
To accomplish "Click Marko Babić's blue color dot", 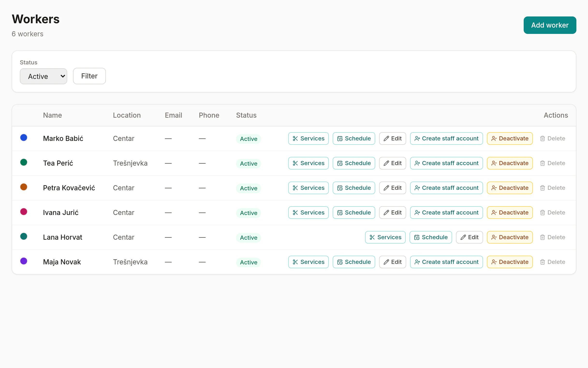I will 23,138.
